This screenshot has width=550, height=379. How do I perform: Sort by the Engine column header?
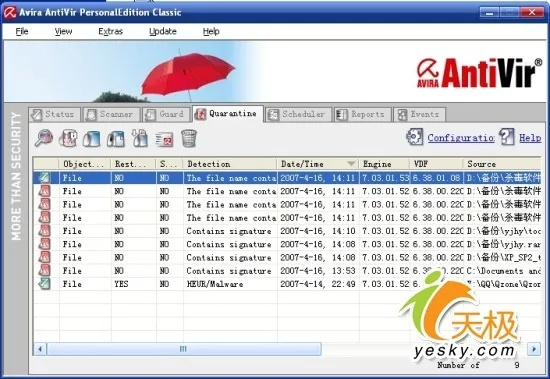click(384, 164)
